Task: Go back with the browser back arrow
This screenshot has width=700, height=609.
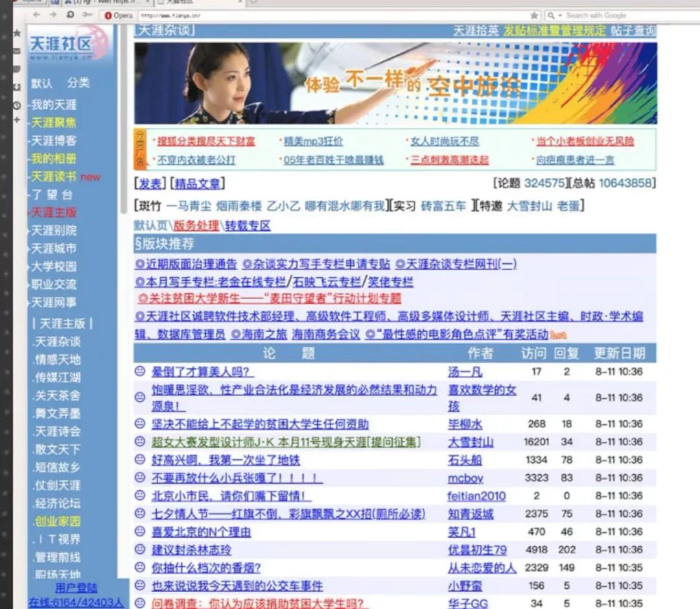Action: [x=36, y=15]
